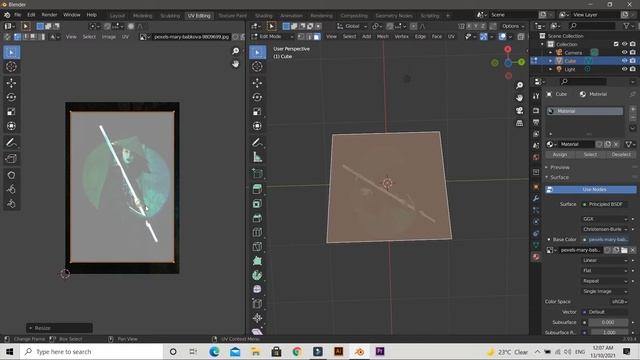Open the UV menu in UV editor header
The image size is (640, 360).
point(125,37)
